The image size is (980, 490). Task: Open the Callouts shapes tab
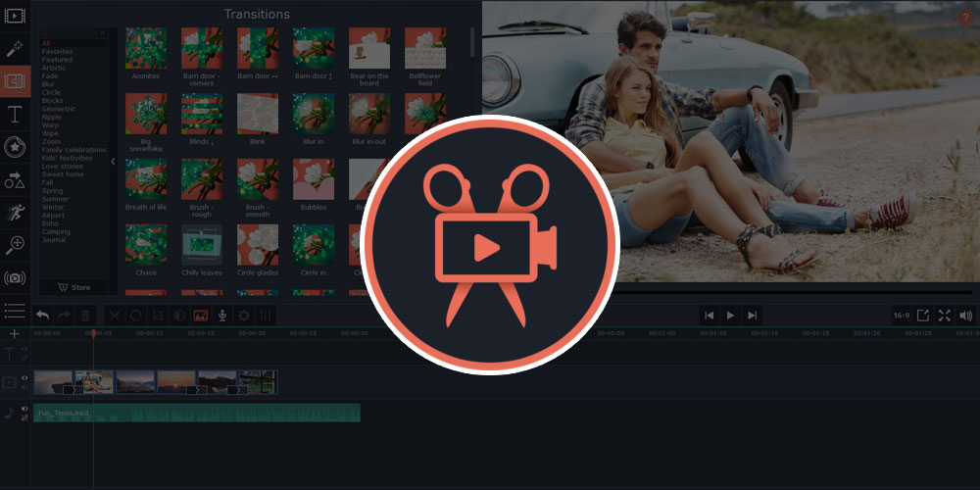pos(15,180)
